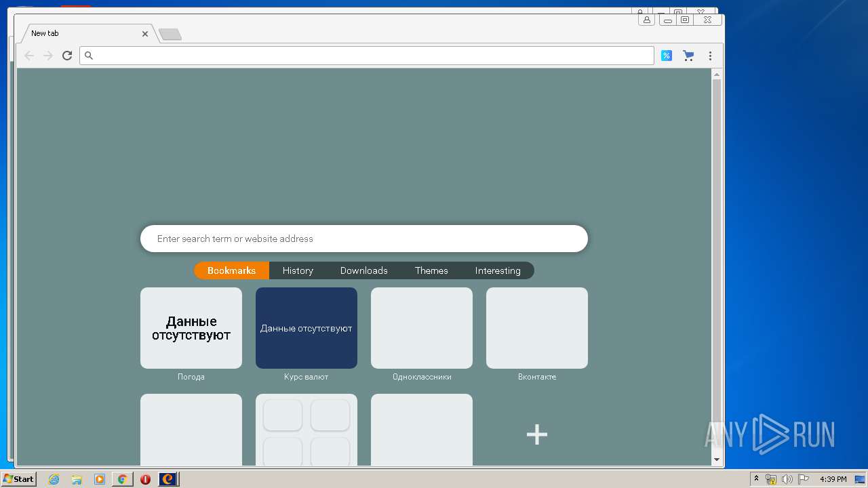
Task: Open the Action Center flag icon
Action: 803,479
